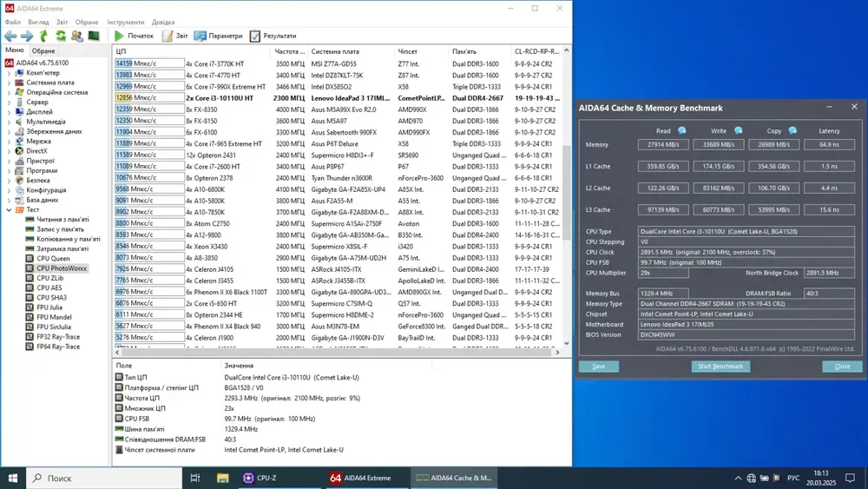
Task: Start the test with Початок button
Action: click(133, 36)
